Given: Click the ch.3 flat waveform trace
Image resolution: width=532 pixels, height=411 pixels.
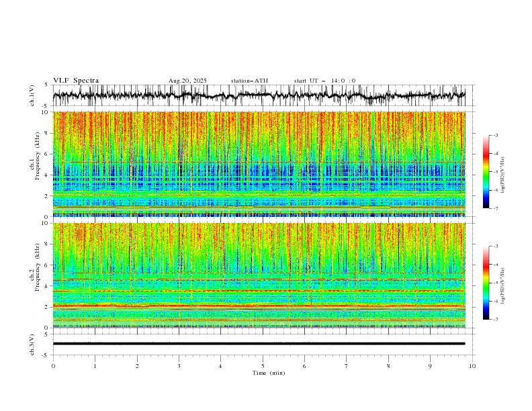Looking at the screenshot, I should (259, 344).
